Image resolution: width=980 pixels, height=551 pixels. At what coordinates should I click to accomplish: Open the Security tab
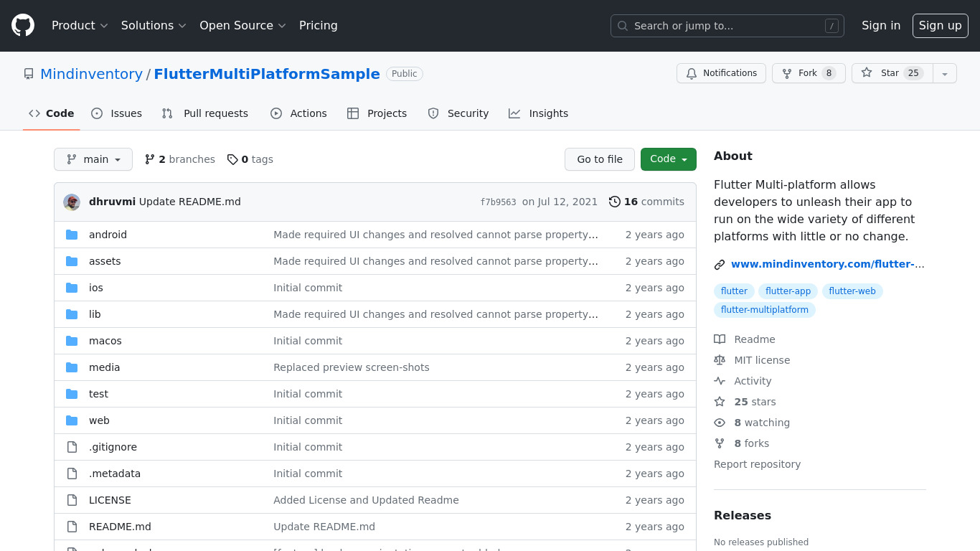(x=458, y=113)
